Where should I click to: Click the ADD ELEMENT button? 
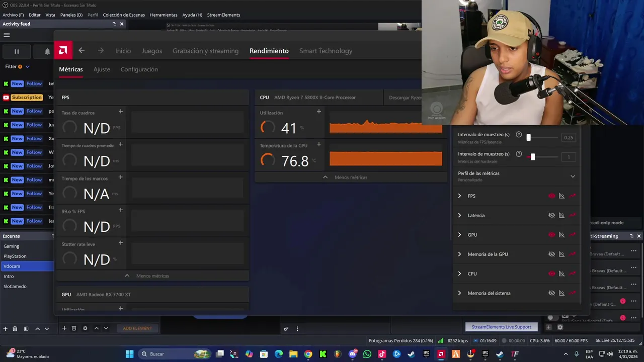[x=137, y=328]
